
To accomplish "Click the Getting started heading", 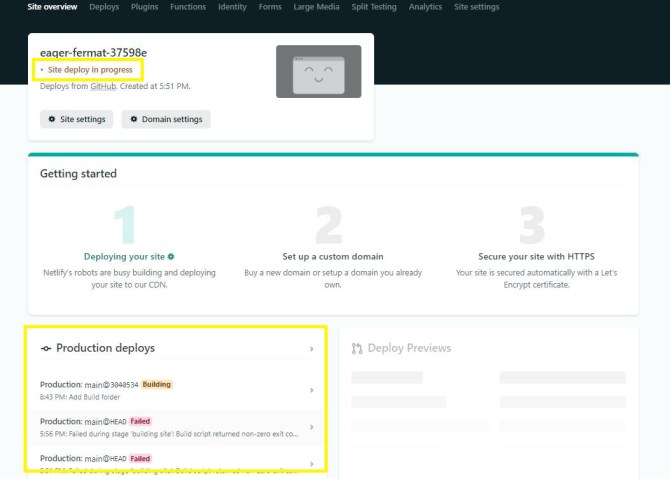I will [78, 173].
